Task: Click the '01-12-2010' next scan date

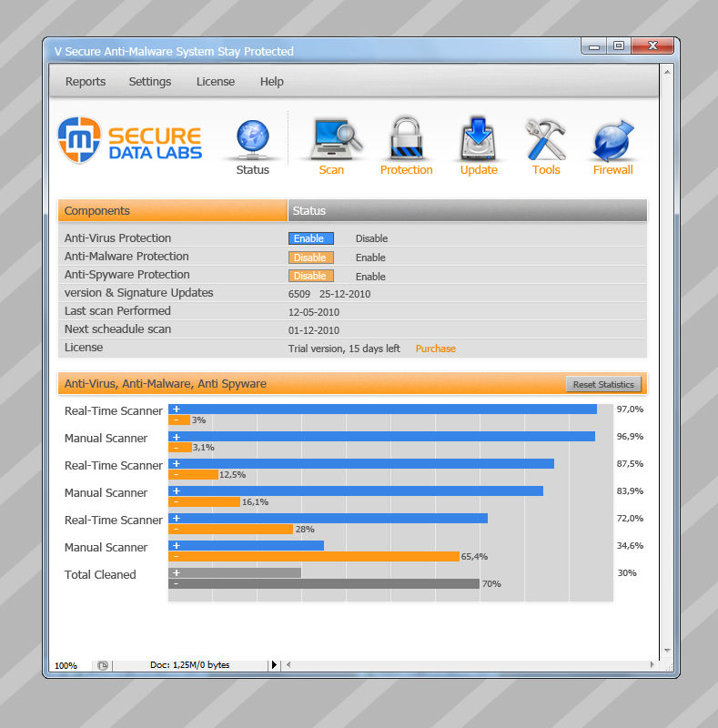Action: [x=314, y=330]
